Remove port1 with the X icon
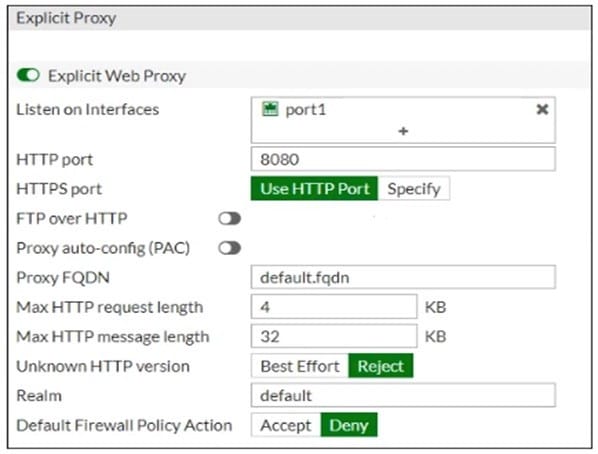Viewport: 598px width, 454px height. (x=542, y=109)
